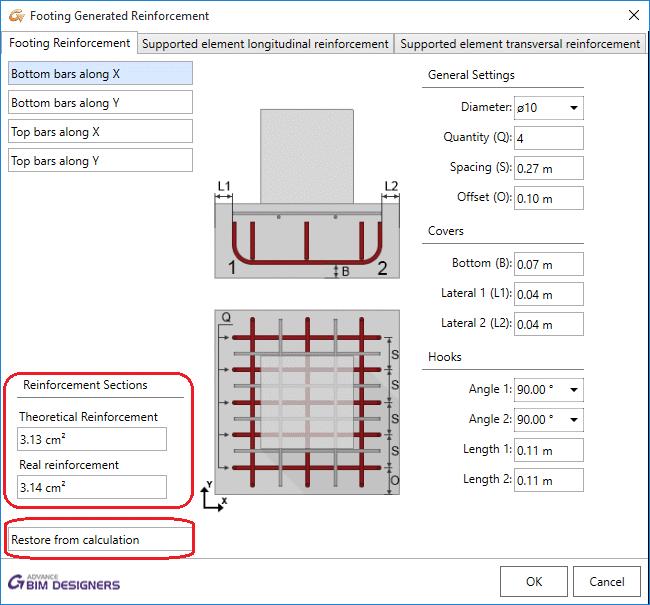Click the Offset (O) field
This screenshot has width=650, height=605.
[x=548, y=198]
